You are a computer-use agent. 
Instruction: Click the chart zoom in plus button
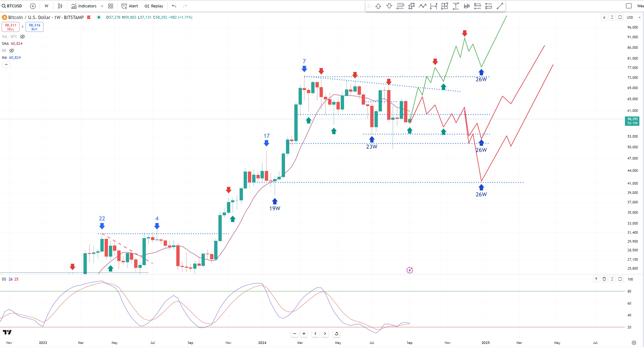[304, 333]
